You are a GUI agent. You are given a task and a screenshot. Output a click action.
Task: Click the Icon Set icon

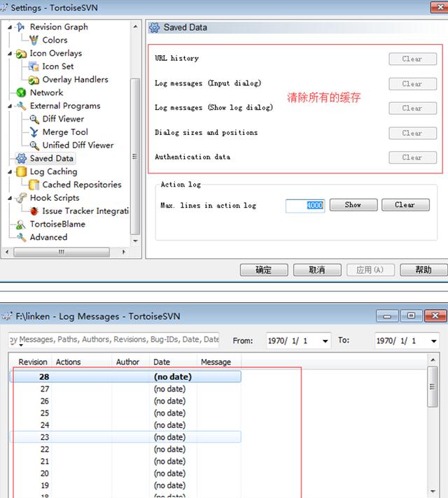34,66
